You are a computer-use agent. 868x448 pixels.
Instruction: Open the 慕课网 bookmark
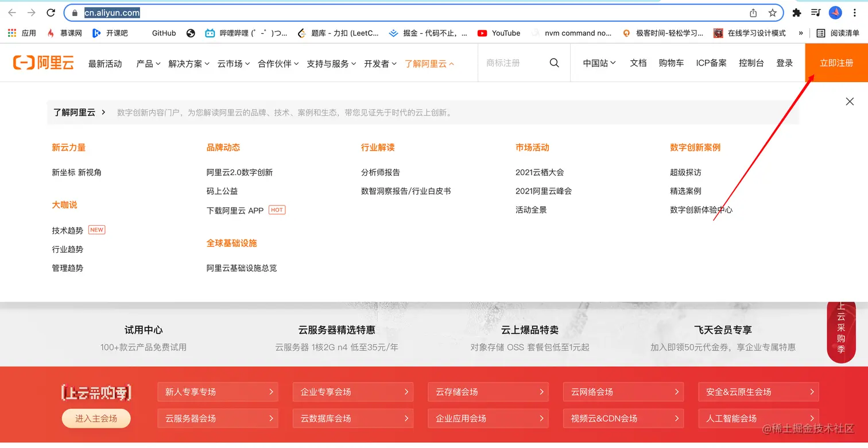(x=64, y=33)
